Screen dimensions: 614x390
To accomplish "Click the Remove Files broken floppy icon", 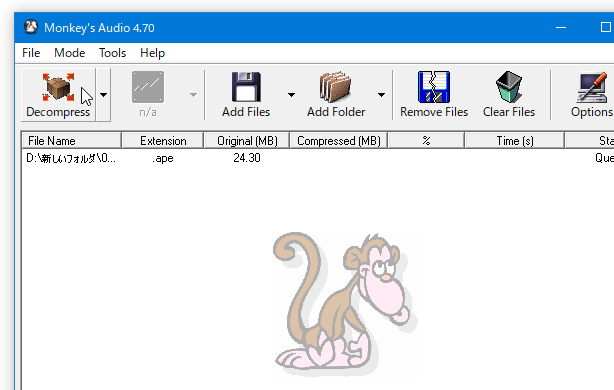I will (434, 87).
